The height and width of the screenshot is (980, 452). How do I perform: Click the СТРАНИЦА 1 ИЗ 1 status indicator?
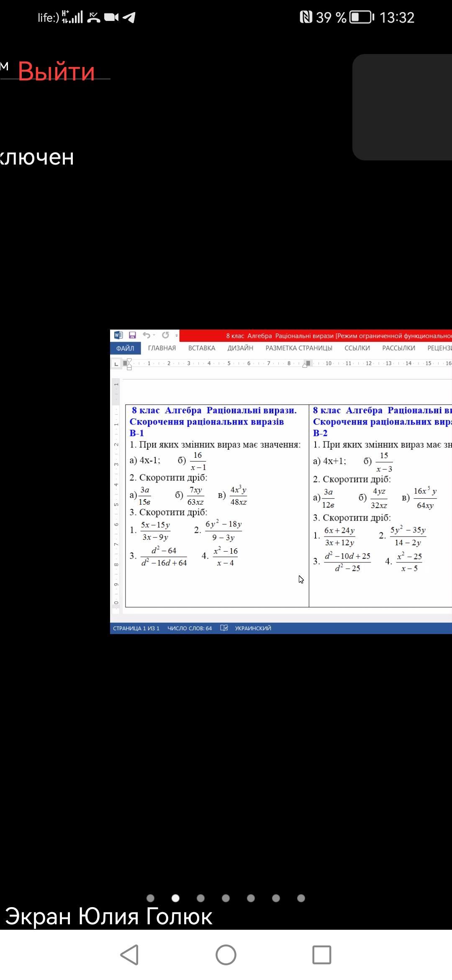(x=136, y=628)
